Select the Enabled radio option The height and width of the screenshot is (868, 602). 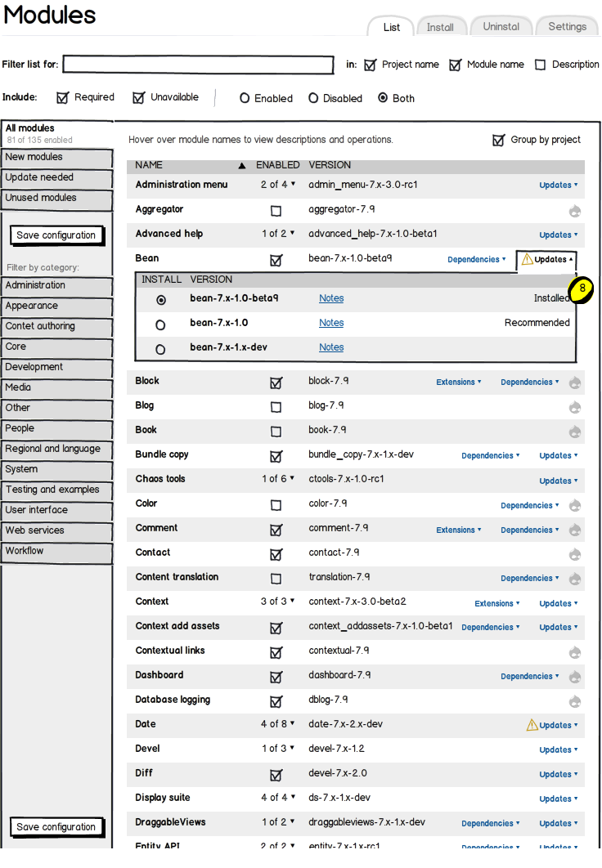(245, 98)
